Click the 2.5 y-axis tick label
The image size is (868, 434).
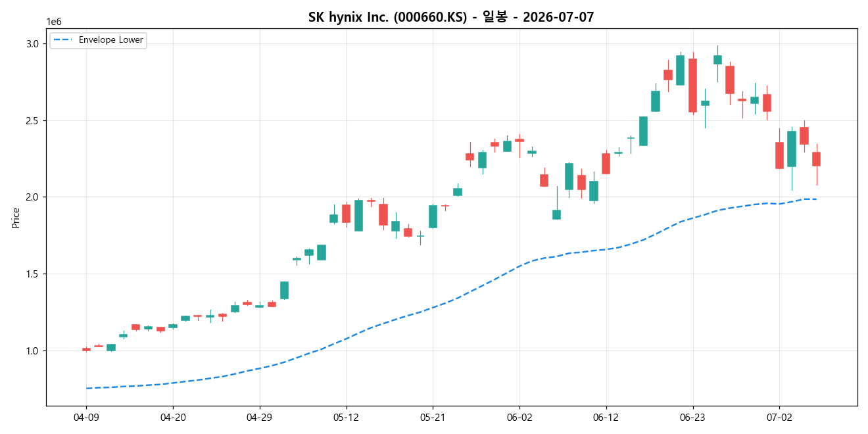(x=34, y=120)
